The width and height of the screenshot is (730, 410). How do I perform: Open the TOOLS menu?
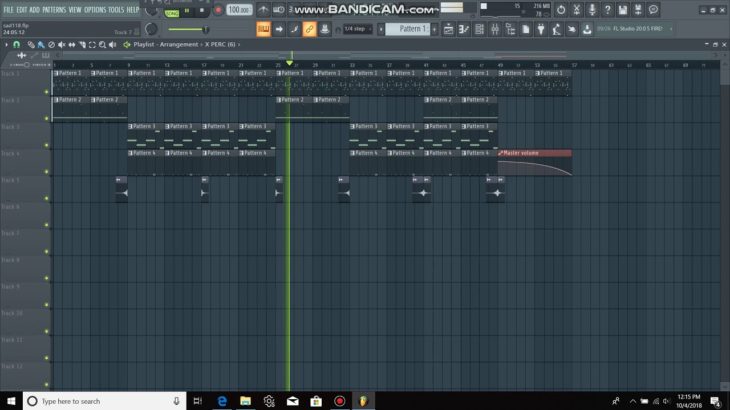[116, 10]
